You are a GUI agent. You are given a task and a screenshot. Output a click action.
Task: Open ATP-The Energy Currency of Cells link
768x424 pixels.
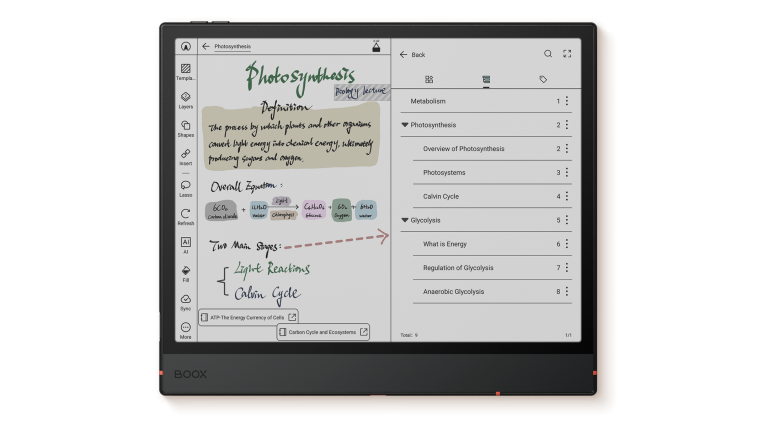[x=248, y=317]
